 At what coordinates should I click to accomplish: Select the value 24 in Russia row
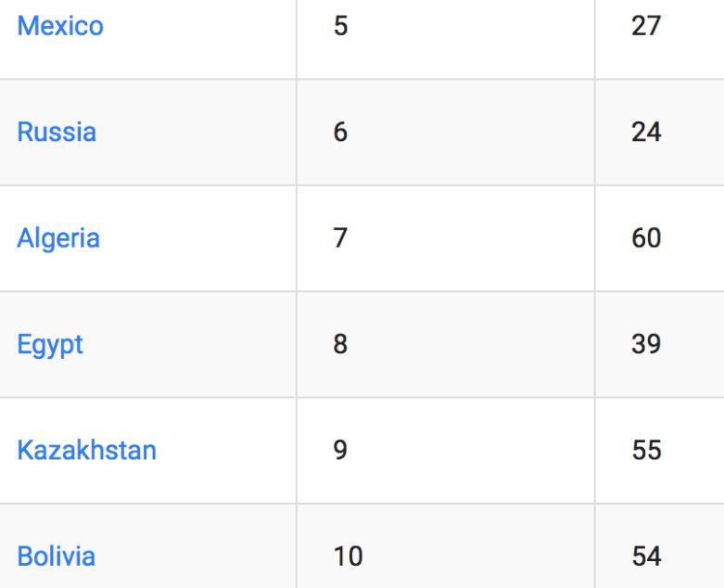click(x=646, y=132)
